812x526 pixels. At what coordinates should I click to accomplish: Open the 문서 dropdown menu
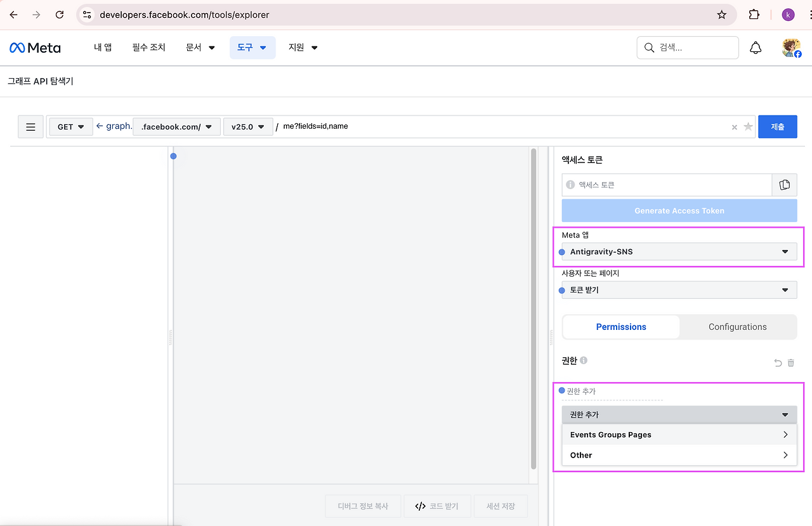click(200, 48)
